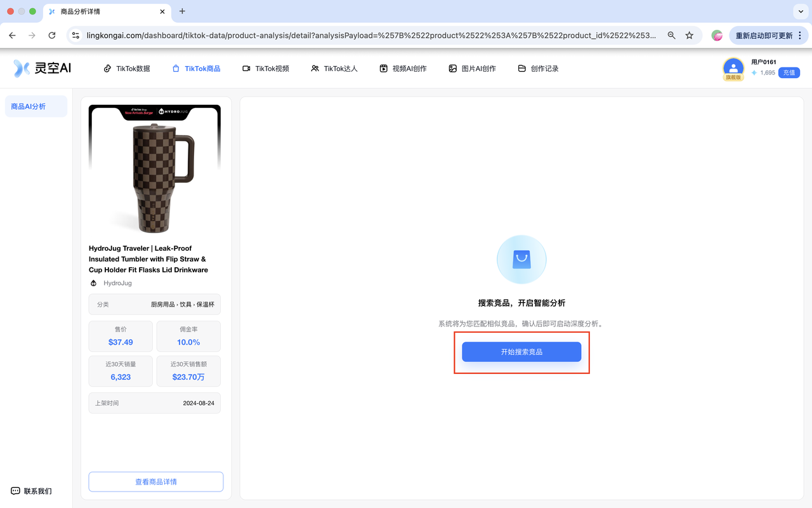Click the site info icon in the address bar

(x=75, y=36)
